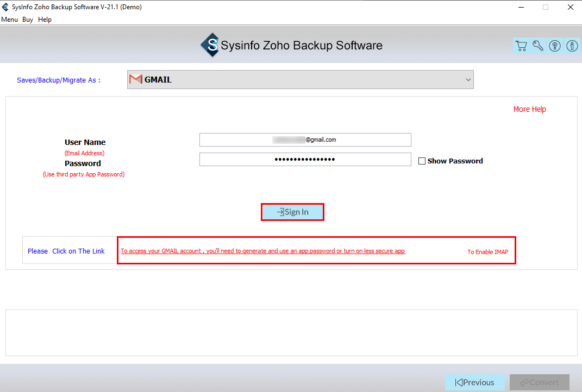The width and height of the screenshot is (582, 392).
Task: Open the question mark help icon
Action: pyautogui.click(x=555, y=46)
